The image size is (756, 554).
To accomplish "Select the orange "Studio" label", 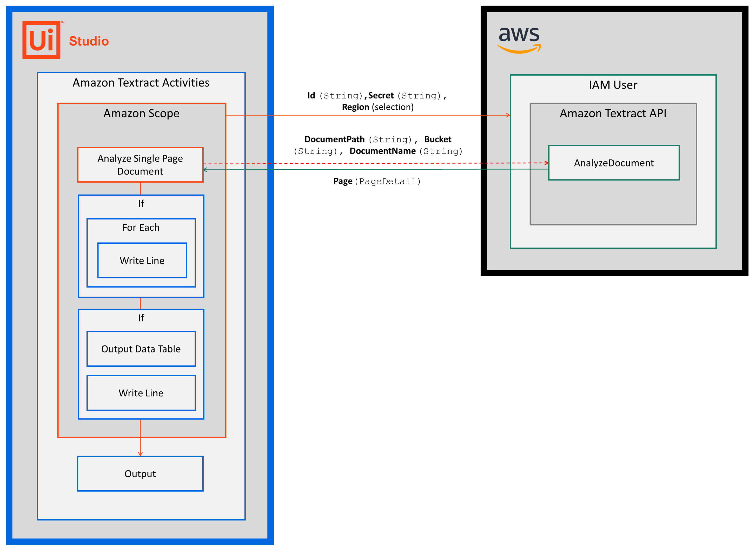I will 89,41.
